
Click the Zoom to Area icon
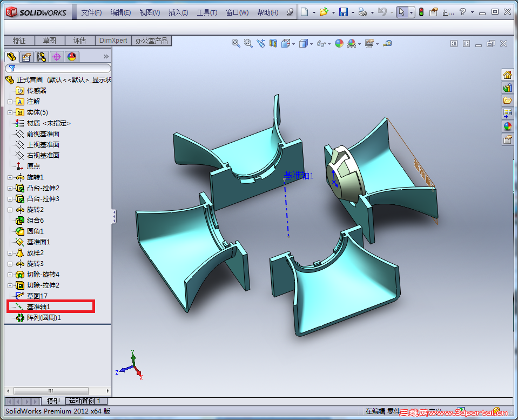coord(248,43)
